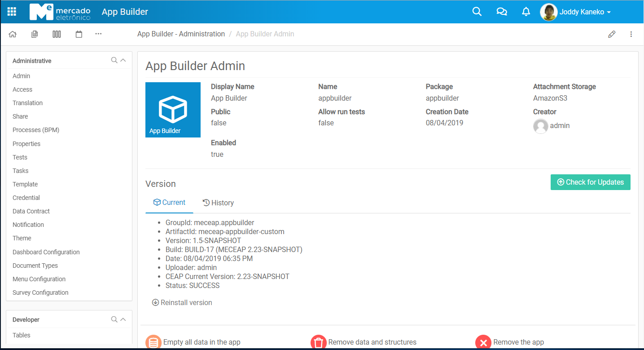
Task: Open the chat messages icon
Action: 502,12
